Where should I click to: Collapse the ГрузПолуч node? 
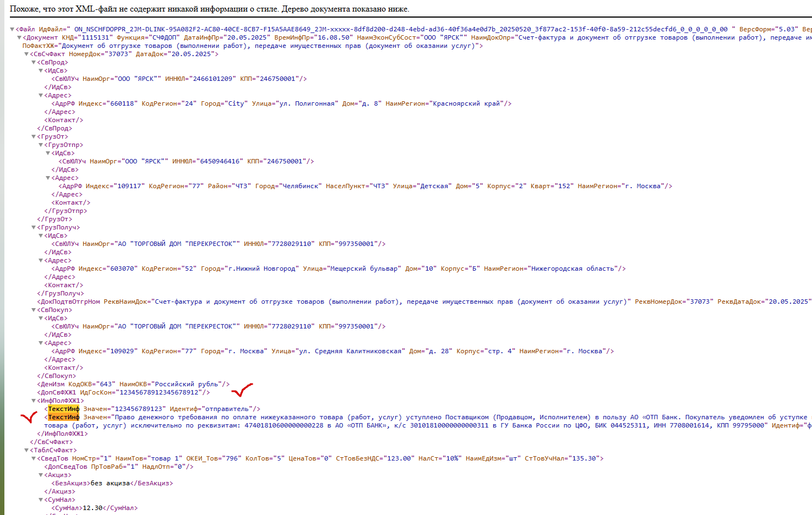click(34, 227)
